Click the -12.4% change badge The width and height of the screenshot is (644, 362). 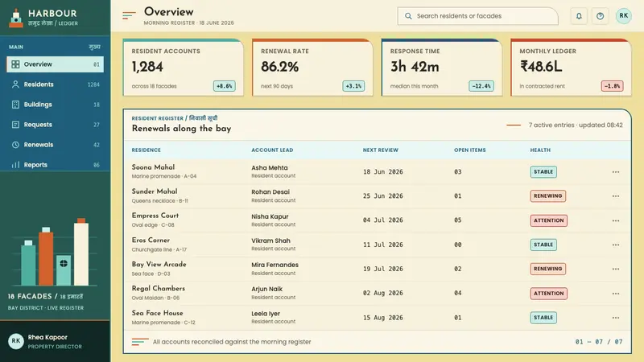click(481, 86)
